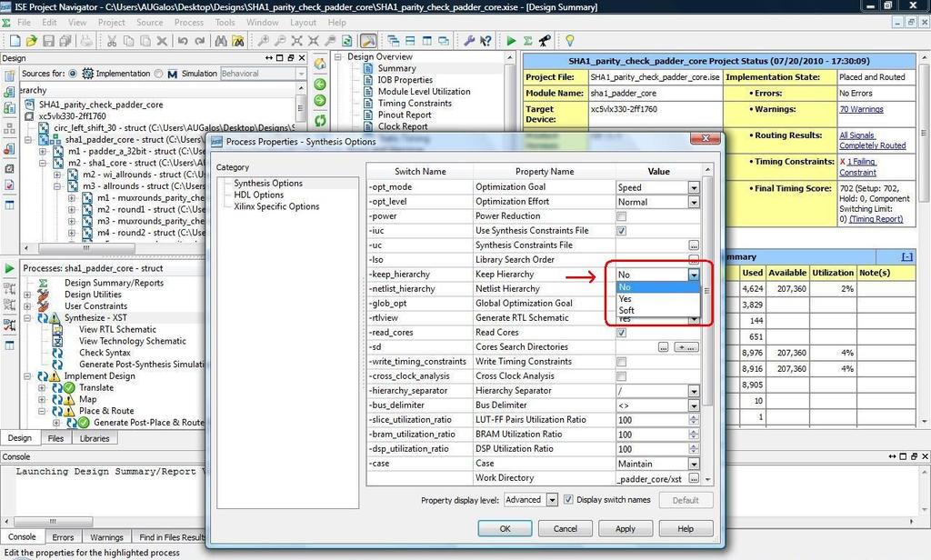
Task: Click the home icon beside Design Overview
Action: tap(320, 64)
